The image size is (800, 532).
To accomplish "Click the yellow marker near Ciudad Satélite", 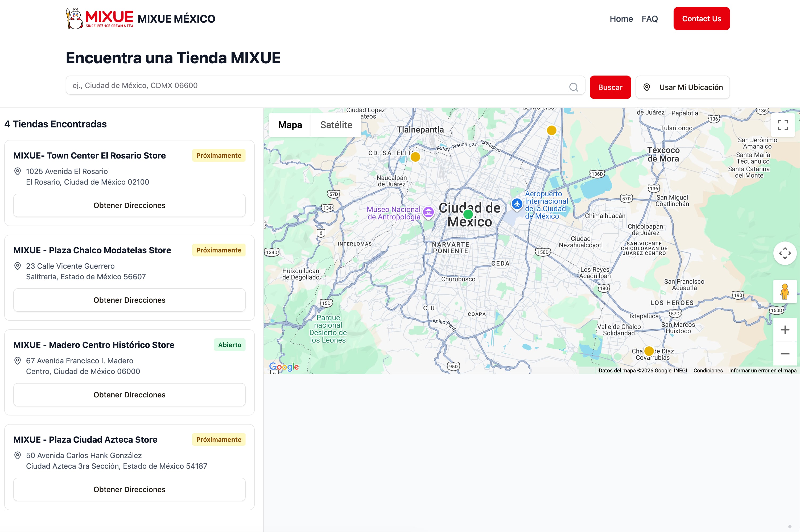I will pos(415,157).
